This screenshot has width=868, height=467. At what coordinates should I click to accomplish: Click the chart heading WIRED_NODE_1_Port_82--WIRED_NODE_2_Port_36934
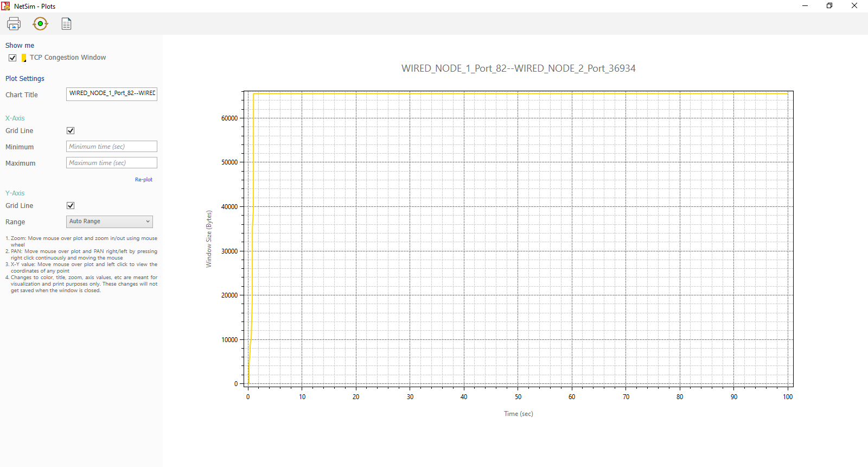518,68
